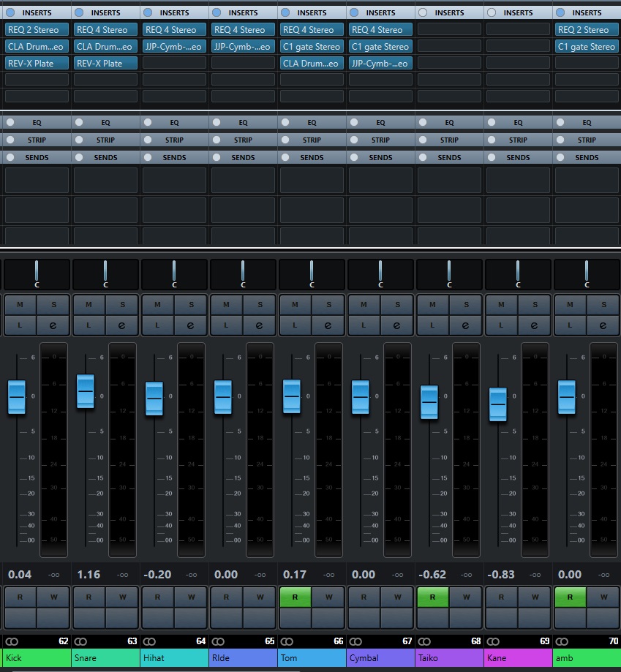This screenshot has width=621, height=672.
Task: Open channel settings 'e' for amb
Action: [603, 325]
